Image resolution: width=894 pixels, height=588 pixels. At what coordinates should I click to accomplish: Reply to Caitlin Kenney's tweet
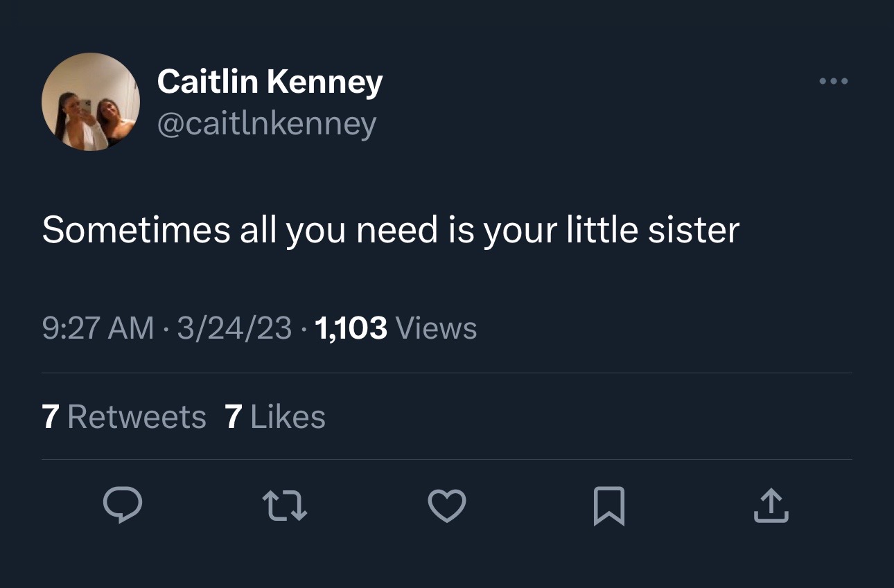(x=123, y=504)
